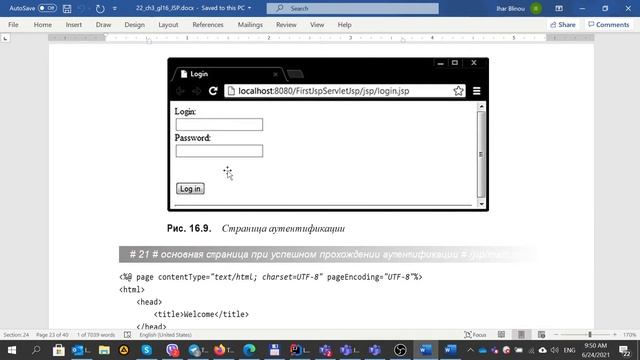Switch to the Layout tab

(168, 24)
